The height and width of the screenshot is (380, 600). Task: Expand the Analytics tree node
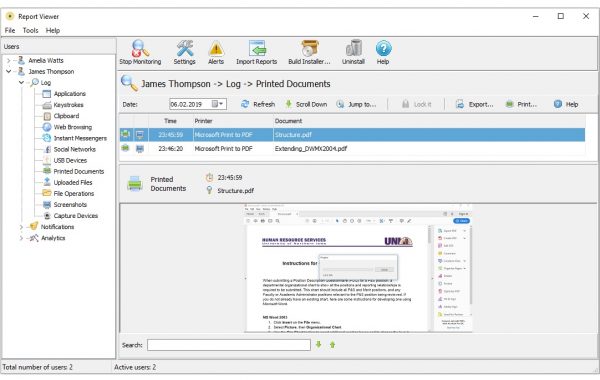tap(21, 238)
